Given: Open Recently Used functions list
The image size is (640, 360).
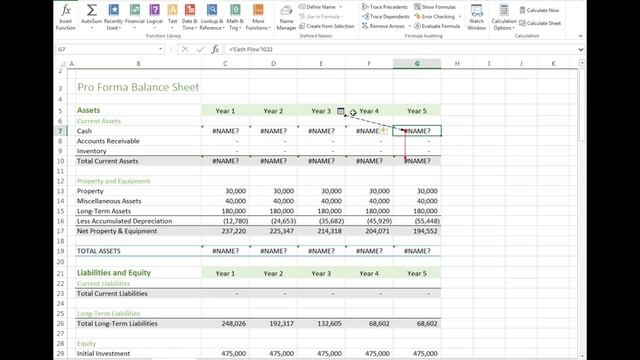Looking at the screenshot, I should pyautogui.click(x=113, y=17).
